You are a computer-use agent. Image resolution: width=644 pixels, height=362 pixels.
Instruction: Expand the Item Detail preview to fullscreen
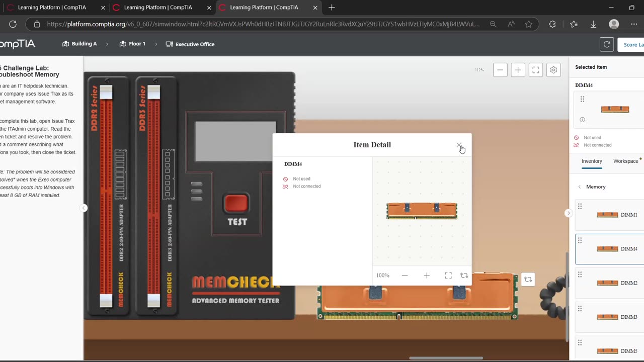coord(448,276)
